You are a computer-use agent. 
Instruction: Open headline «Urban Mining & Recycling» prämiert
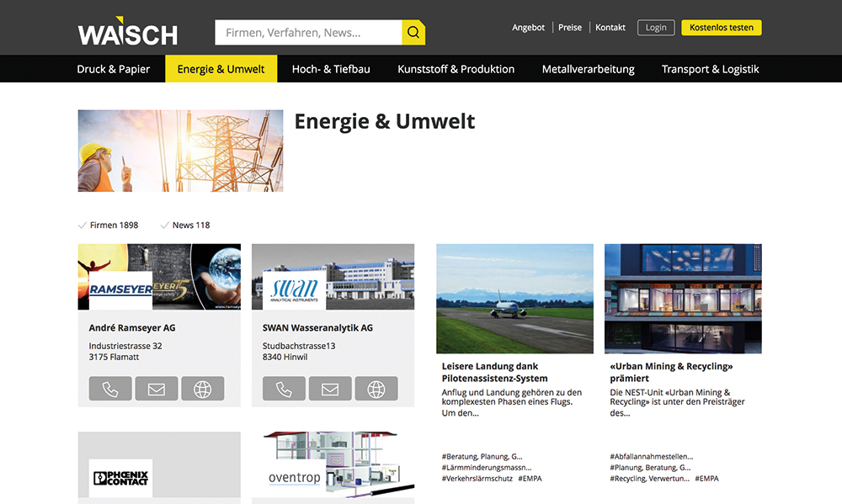(671, 372)
